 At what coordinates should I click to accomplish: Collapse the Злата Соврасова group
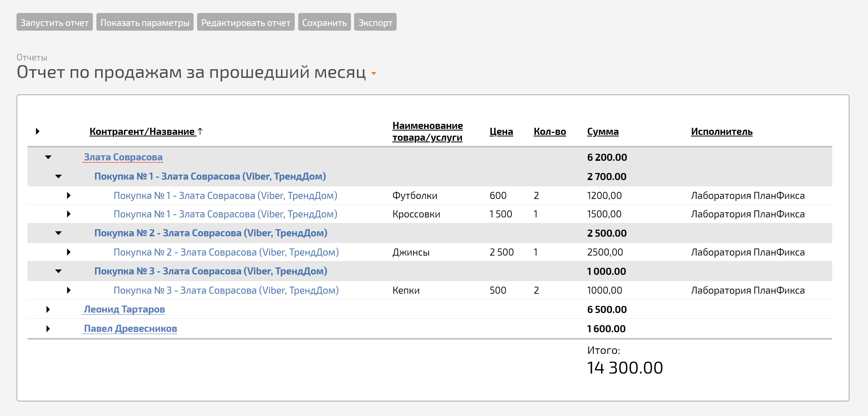48,157
